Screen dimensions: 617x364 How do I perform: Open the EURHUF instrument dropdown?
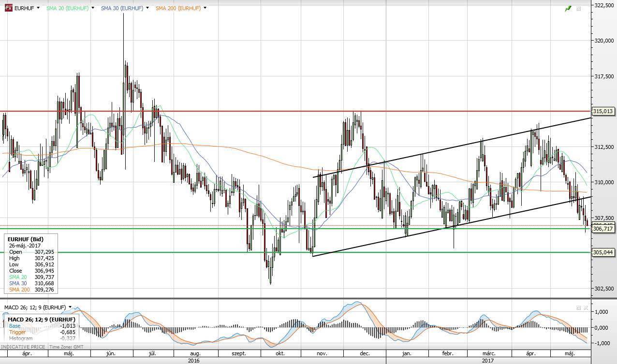(x=38, y=8)
